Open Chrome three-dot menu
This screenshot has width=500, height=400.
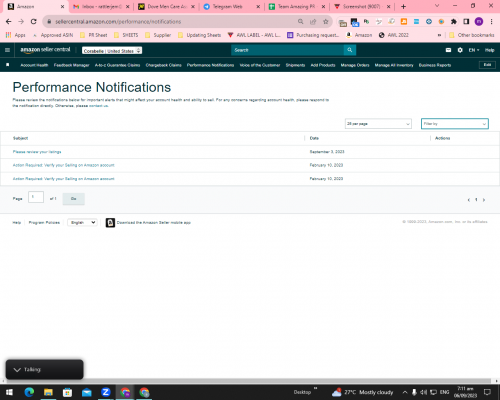click(x=491, y=22)
